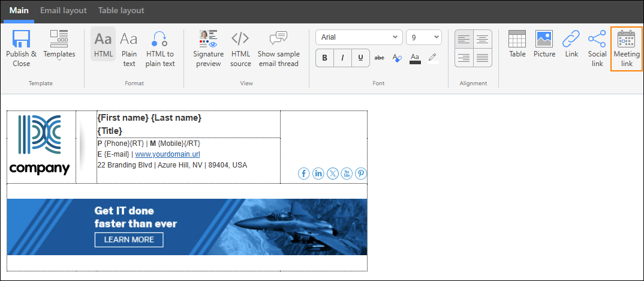
Task: Pick the text highlight color
Action: (433, 58)
